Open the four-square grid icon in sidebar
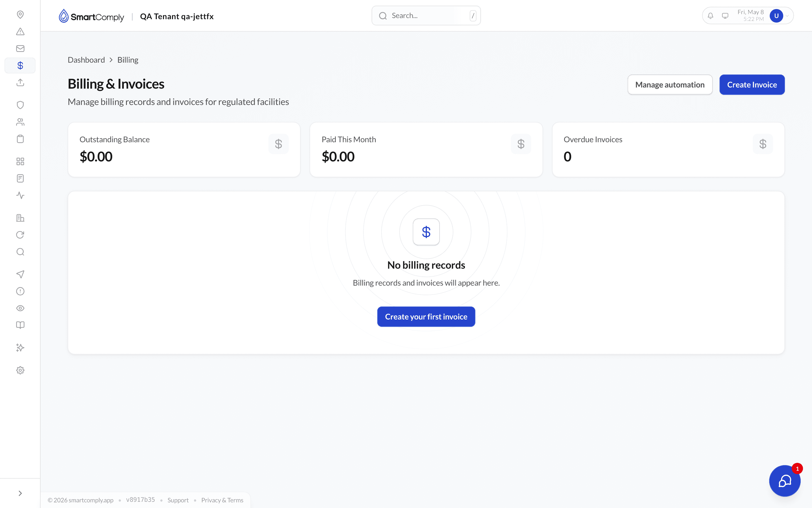Screen dimensions: 812x508 coord(20,162)
